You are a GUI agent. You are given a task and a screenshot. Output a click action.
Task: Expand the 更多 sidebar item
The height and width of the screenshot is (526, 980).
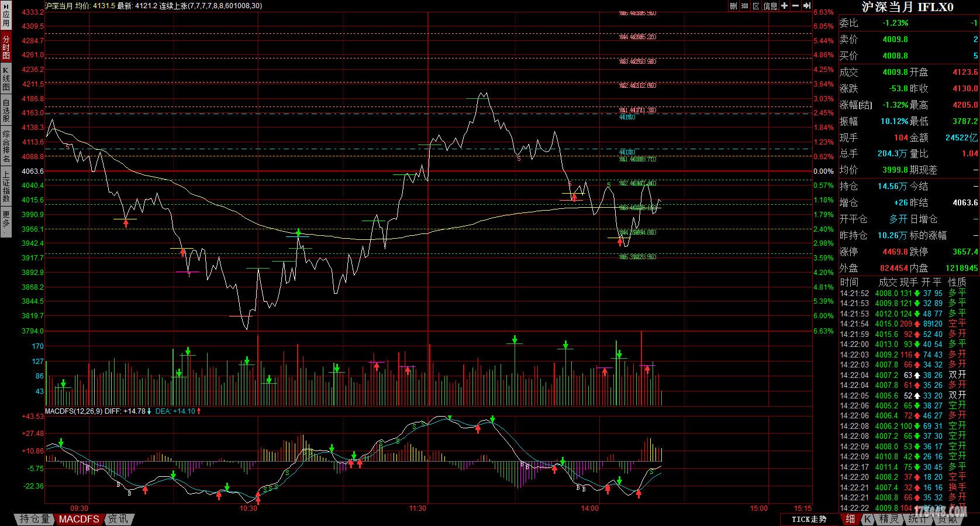tap(6, 222)
